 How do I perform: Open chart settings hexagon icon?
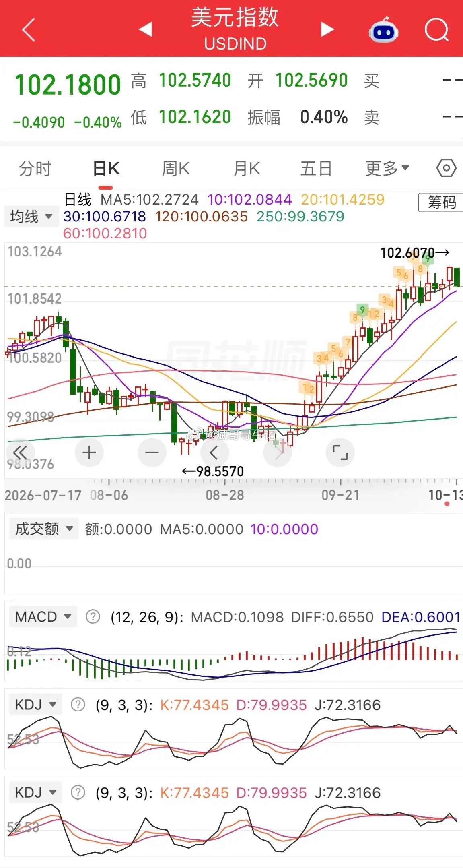click(447, 168)
